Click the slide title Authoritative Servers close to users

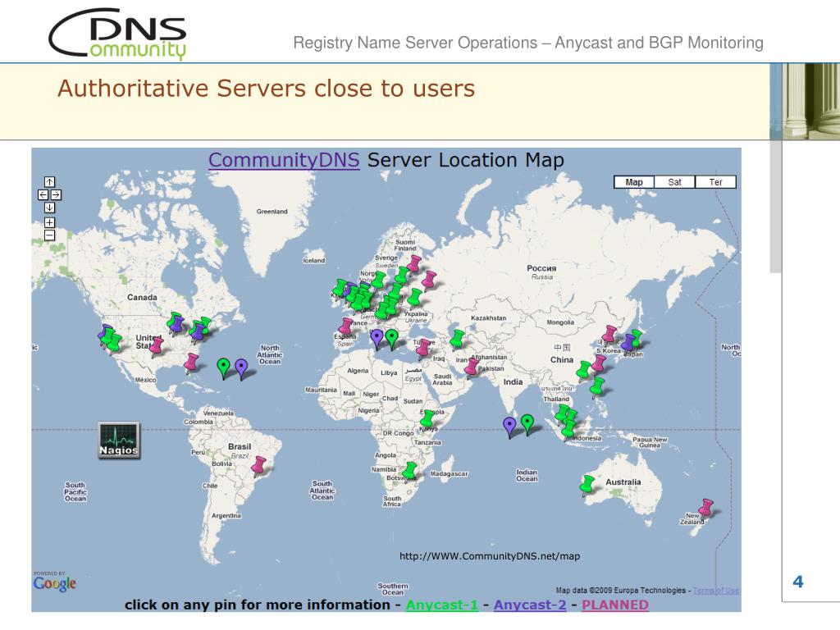267,89
